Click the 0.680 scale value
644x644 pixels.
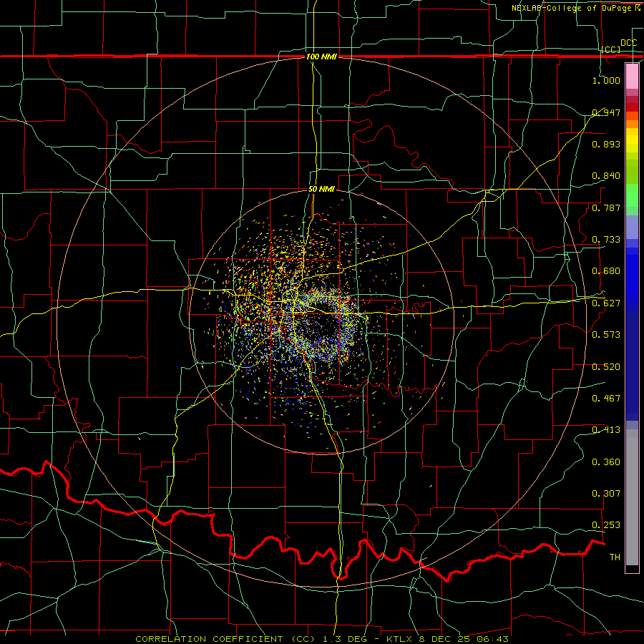606,271
